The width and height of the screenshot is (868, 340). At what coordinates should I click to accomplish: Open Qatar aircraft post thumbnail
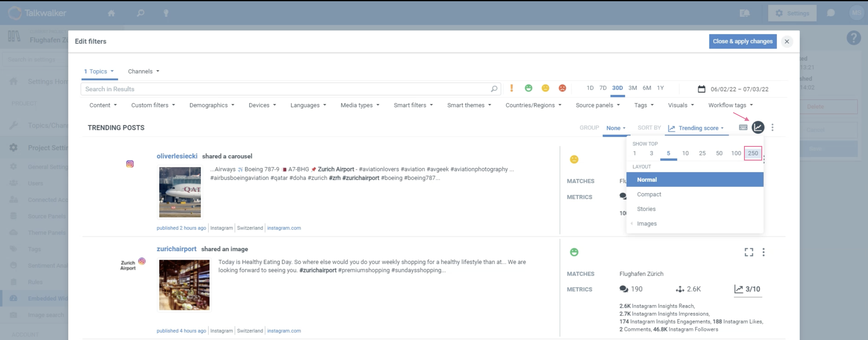point(180,192)
